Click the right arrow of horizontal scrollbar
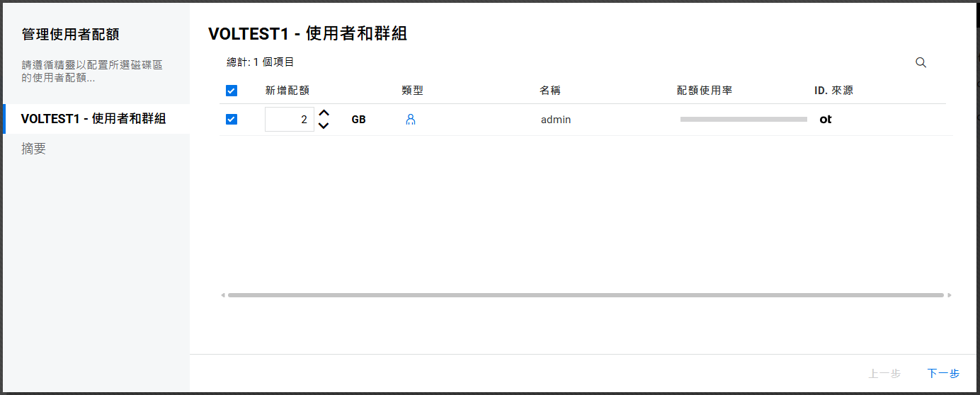980x395 pixels. pyautogui.click(x=949, y=295)
